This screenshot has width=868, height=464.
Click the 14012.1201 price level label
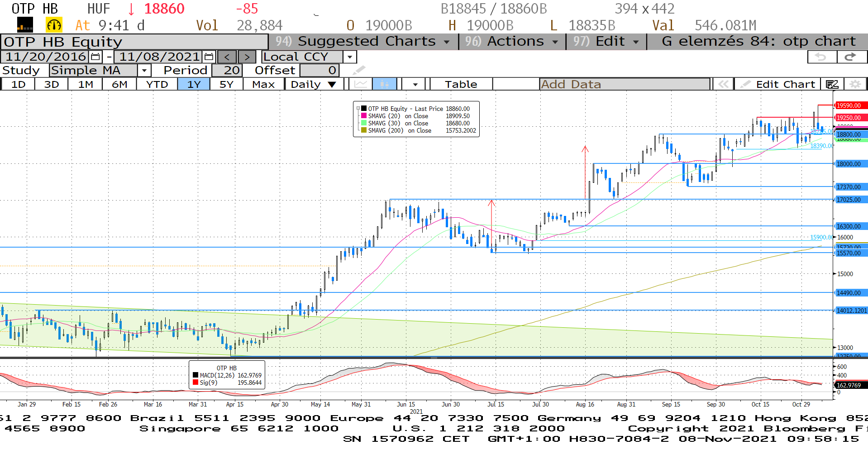(851, 311)
